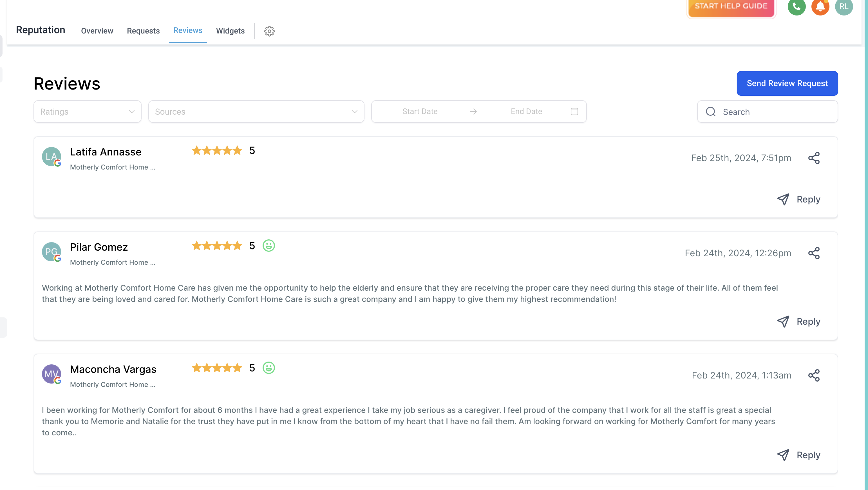Viewport: 868px width, 490px height.
Task: Click Start Help Guide button
Action: point(731,7)
